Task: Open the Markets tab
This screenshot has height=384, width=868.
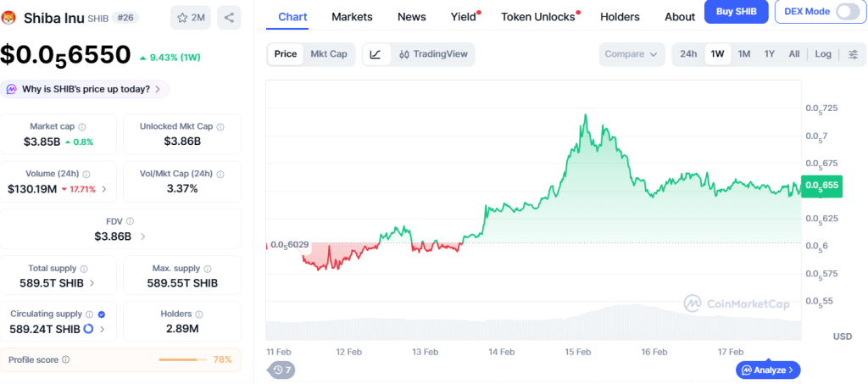Action: 352,17
